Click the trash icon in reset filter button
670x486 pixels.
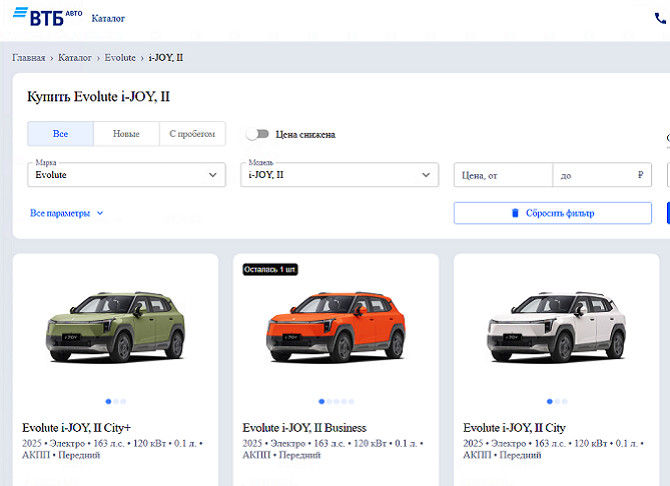pos(515,213)
